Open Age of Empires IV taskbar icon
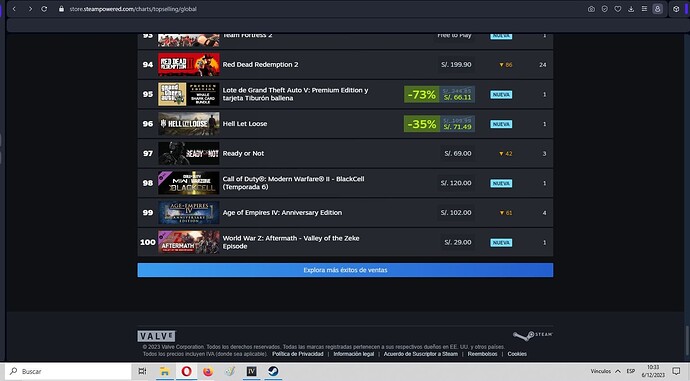The image size is (690, 381). (251, 371)
